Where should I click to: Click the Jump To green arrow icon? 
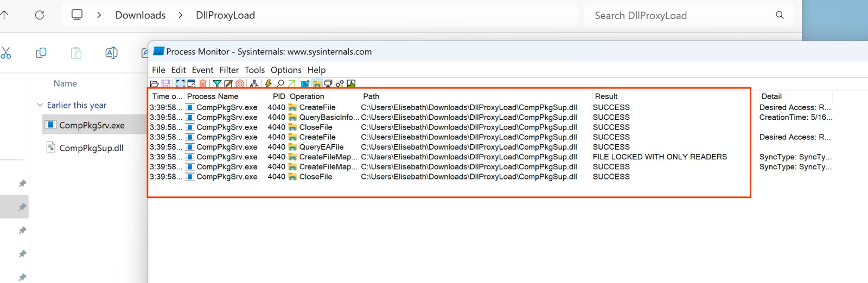[x=291, y=84]
